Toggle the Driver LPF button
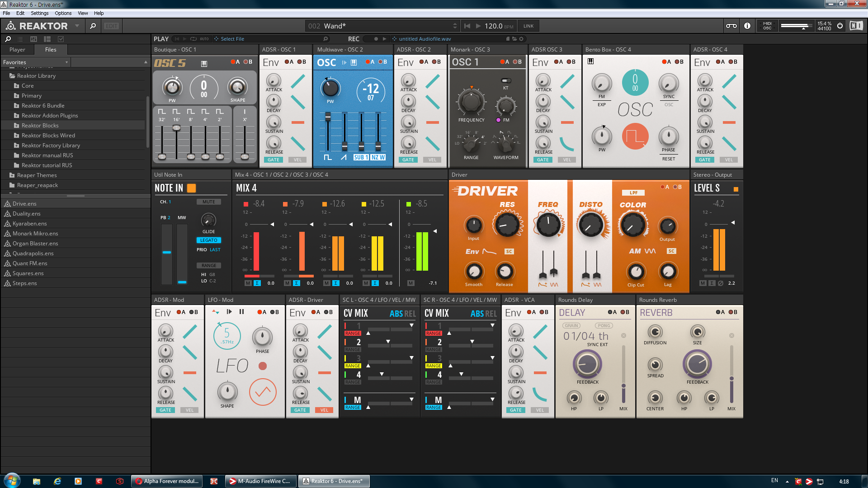Screen dimensions: 868x488 633,193
